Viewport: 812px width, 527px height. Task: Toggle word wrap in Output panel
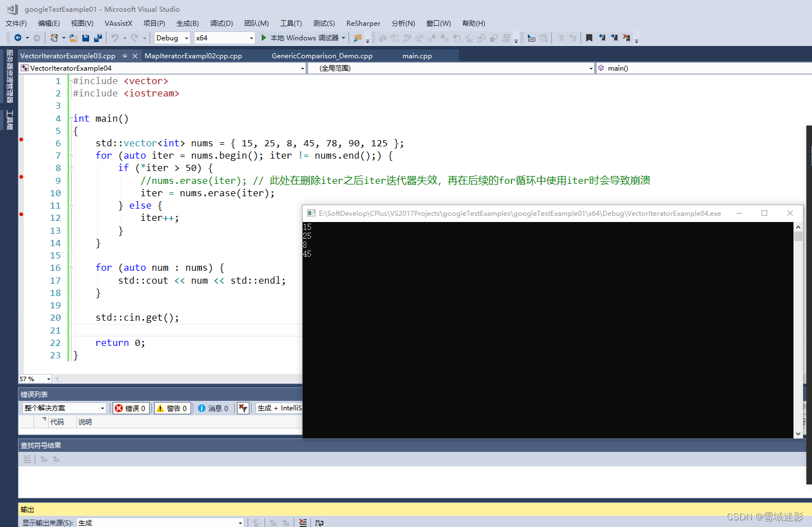click(319, 523)
